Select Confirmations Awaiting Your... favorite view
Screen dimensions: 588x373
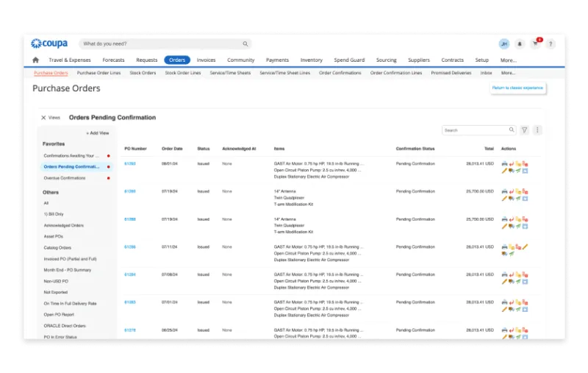point(71,156)
